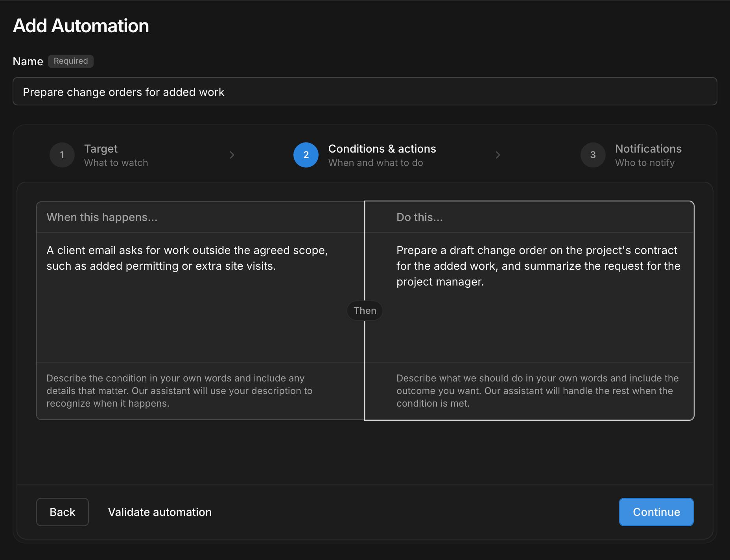Click chevron after Target step
730x560 pixels.
click(x=232, y=155)
